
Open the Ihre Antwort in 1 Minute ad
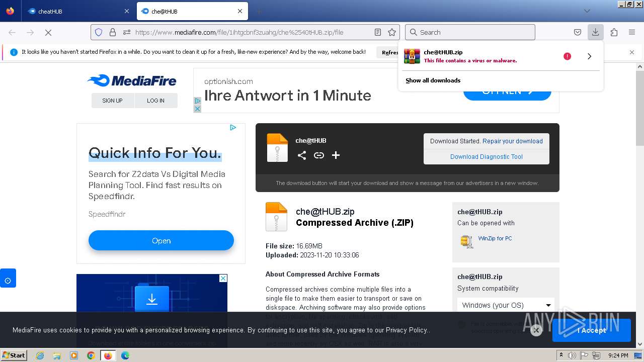[x=287, y=95]
